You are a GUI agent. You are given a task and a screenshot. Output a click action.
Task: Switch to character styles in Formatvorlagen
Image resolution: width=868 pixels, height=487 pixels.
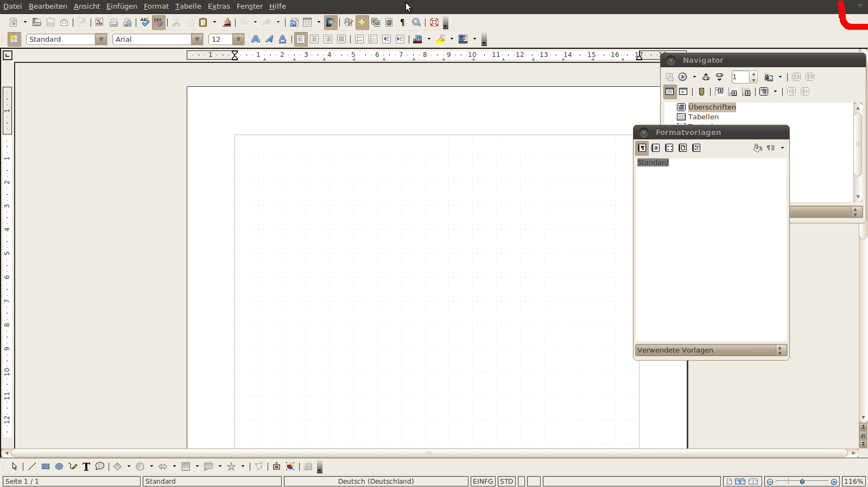(655, 148)
